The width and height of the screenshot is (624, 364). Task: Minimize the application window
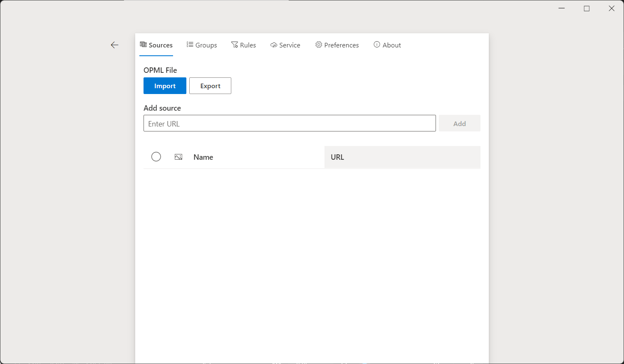point(562,8)
